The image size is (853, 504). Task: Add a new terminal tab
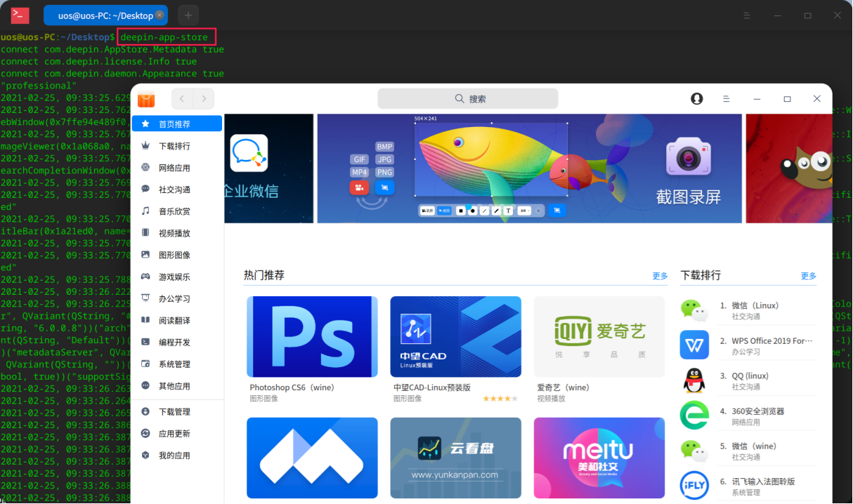(188, 15)
